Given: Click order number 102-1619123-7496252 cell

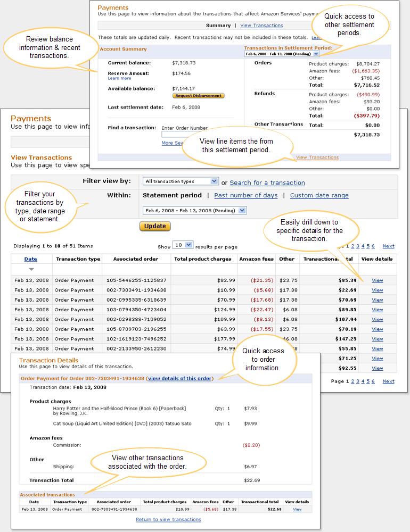Looking at the screenshot, I should pos(136,339).
